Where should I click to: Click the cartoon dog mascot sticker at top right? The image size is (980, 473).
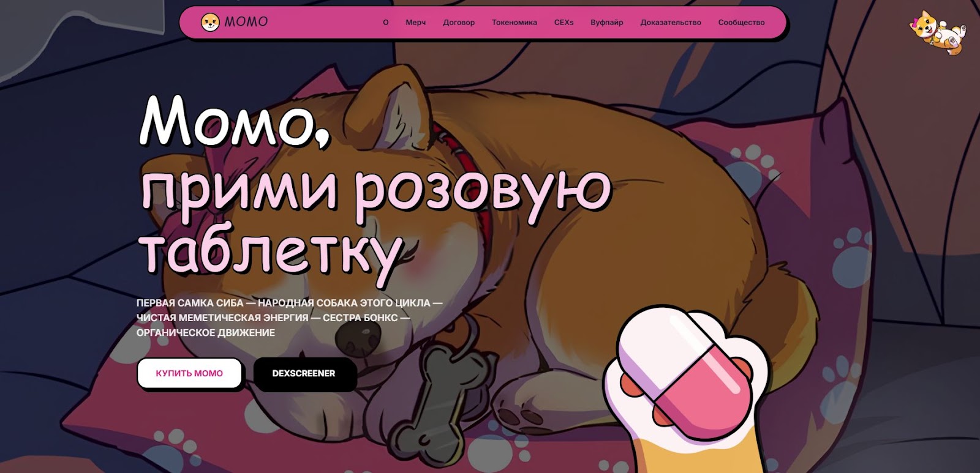pyautogui.click(x=937, y=32)
